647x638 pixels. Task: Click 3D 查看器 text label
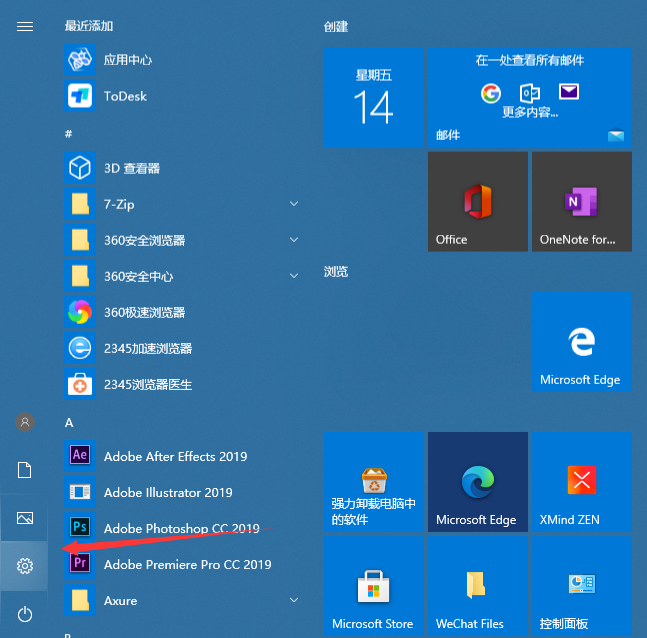(132, 168)
